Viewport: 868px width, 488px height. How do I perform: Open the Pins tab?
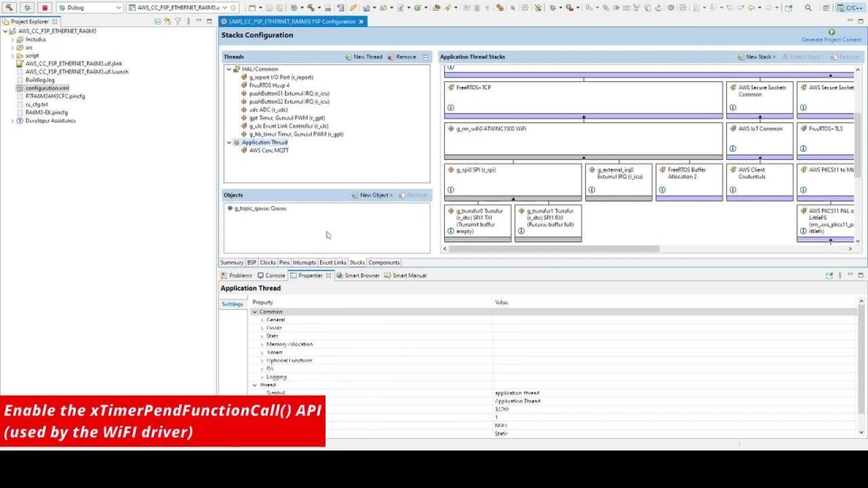point(284,263)
